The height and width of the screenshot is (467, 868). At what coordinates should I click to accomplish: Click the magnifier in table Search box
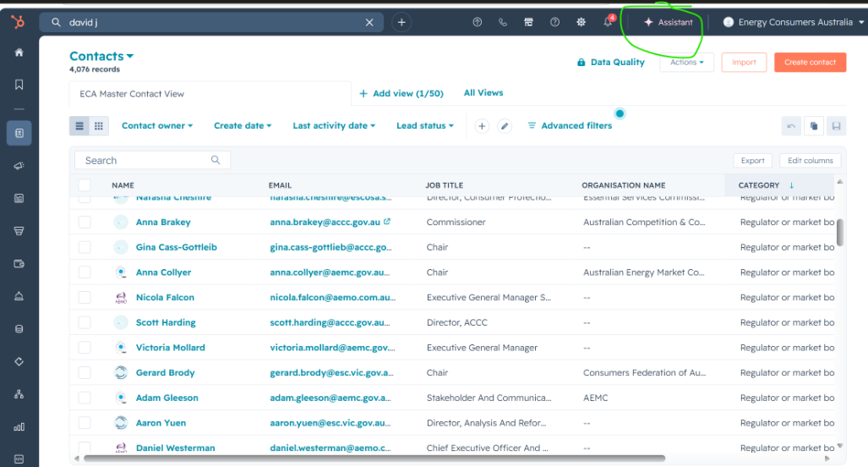pos(216,160)
